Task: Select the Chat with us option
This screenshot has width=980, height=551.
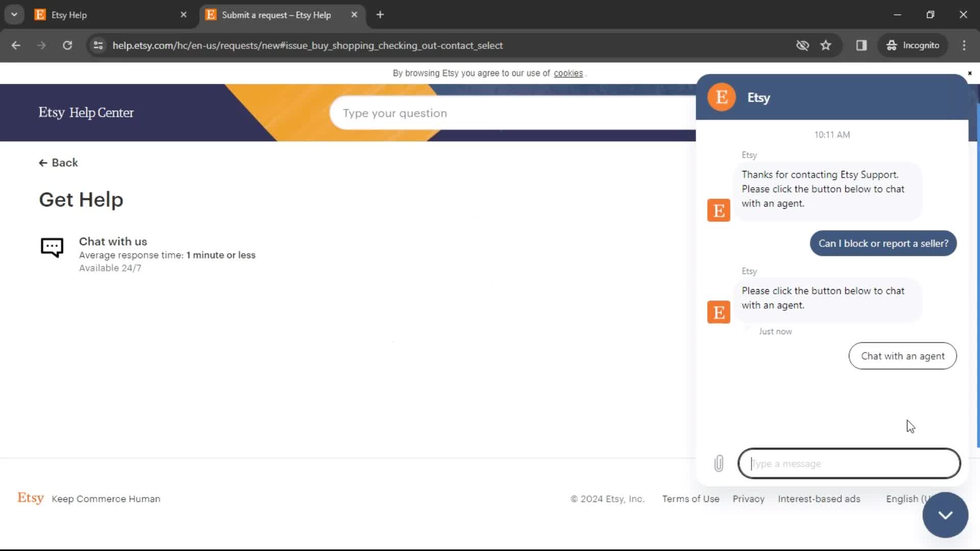Action: 148,254
